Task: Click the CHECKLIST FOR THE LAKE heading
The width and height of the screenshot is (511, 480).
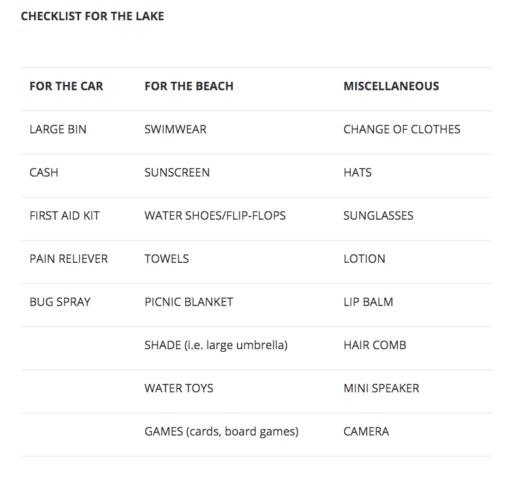Action: (x=92, y=16)
